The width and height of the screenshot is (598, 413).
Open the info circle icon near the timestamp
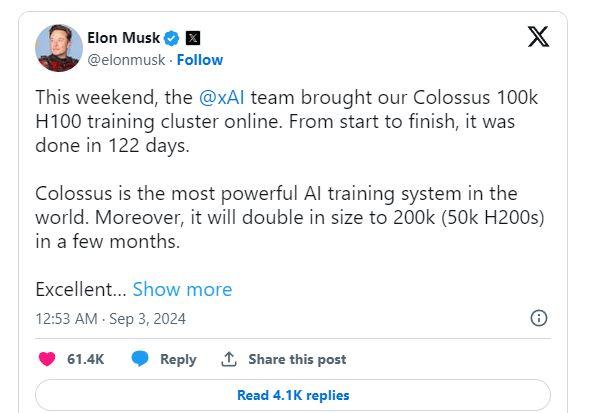pyautogui.click(x=539, y=318)
